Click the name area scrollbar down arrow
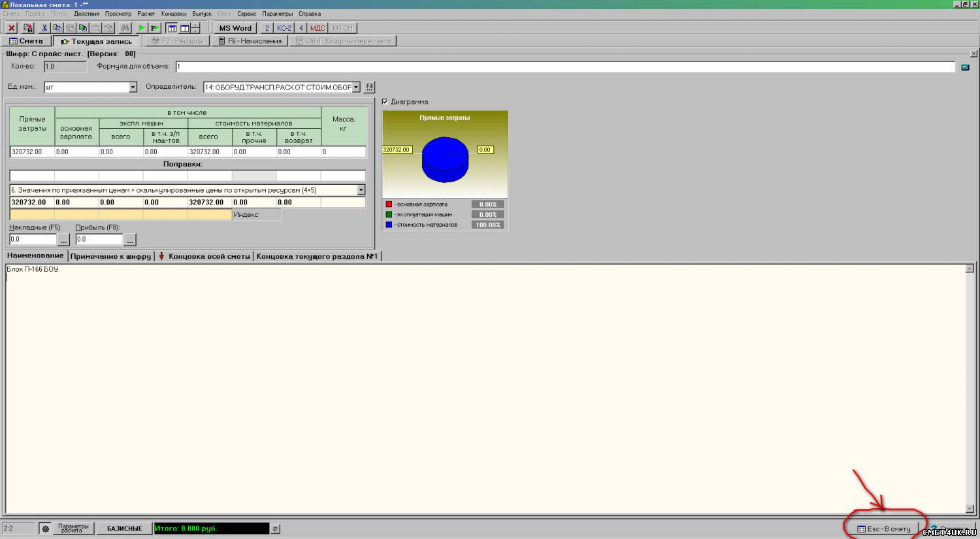980x539 pixels. tap(970, 509)
